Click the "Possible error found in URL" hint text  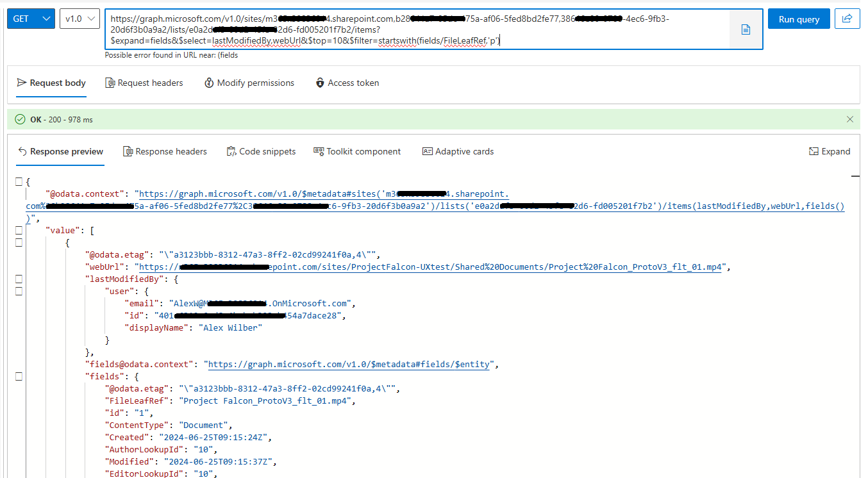point(171,55)
